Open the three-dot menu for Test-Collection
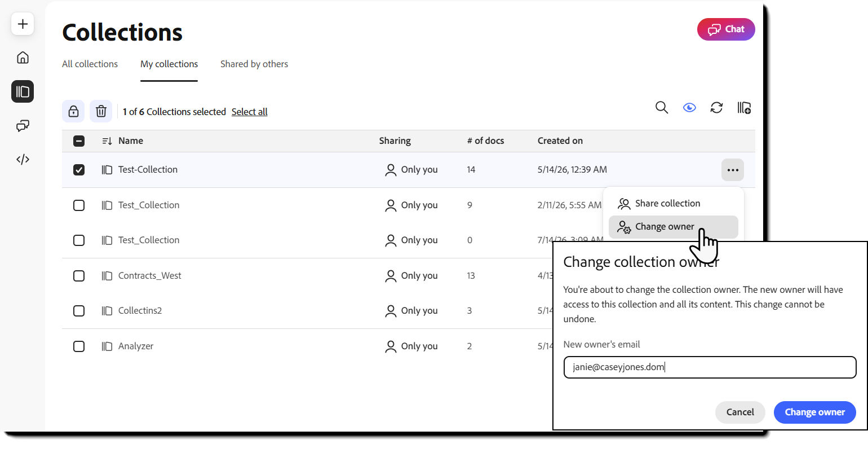Viewport: 868px width, 457px height. pos(733,170)
